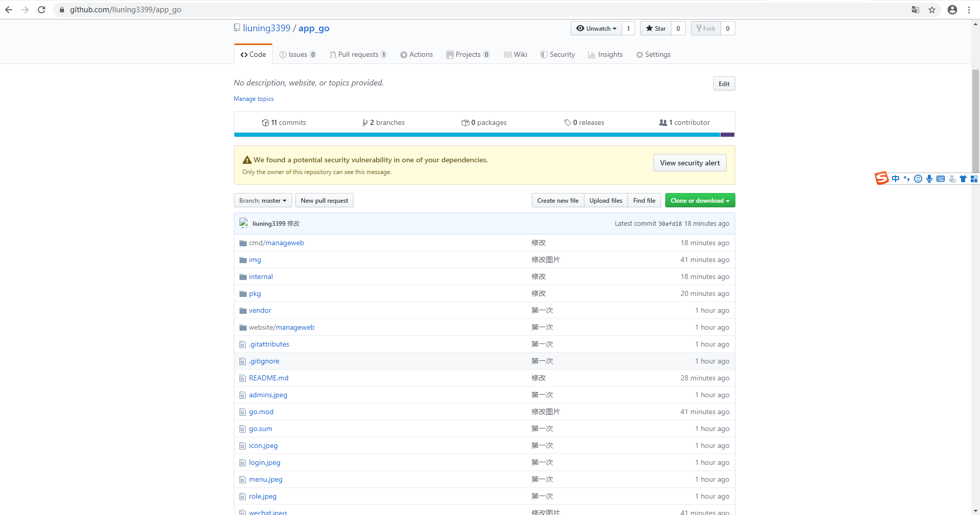980x515 pixels.
Task: Click the Edit description button
Action: pyautogui.click(x=724, y=83)
